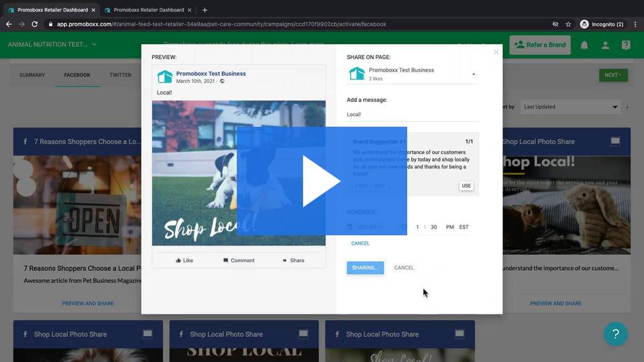This screenshot has height=362, width=644.
Task: Open the bunny Shop Local photo thumbnail
Action: coord(566,205)
